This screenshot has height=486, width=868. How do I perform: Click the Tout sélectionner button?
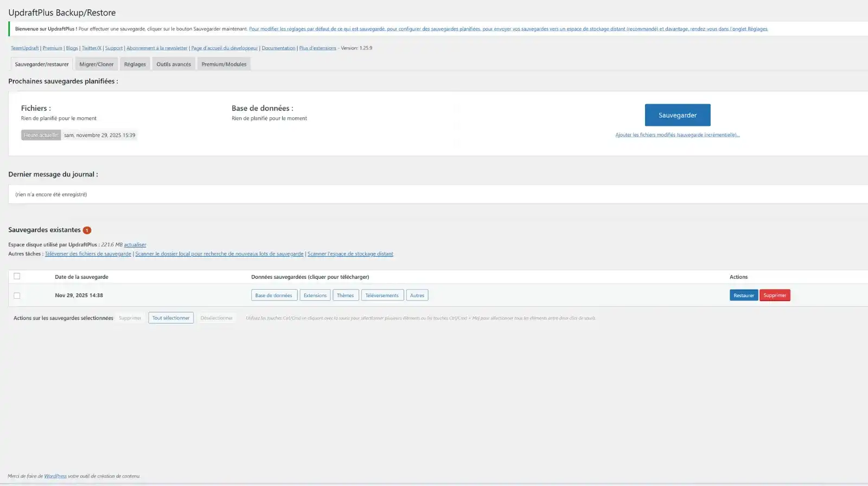171,318
